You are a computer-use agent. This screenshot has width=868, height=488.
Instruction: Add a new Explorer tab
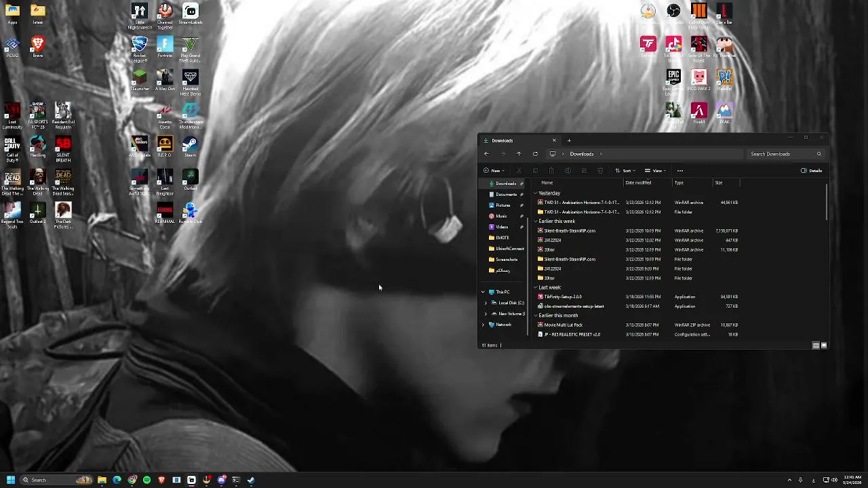tap(569, 140)
